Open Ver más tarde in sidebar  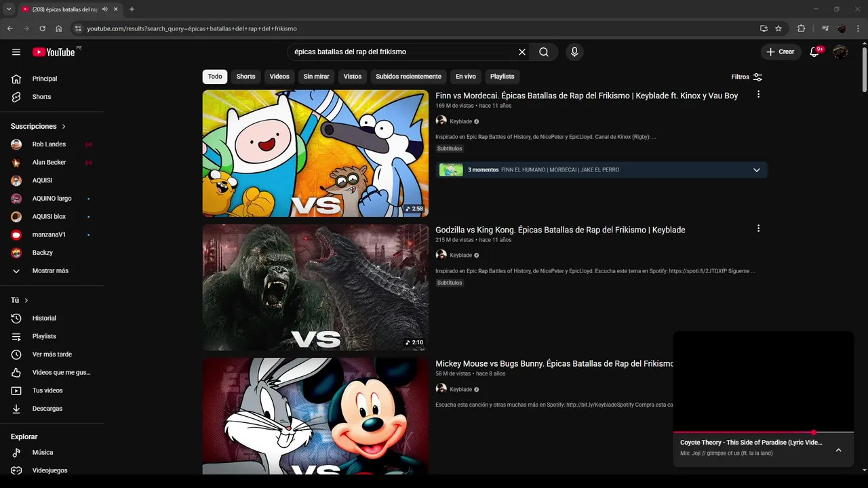[x=52, y=354]
